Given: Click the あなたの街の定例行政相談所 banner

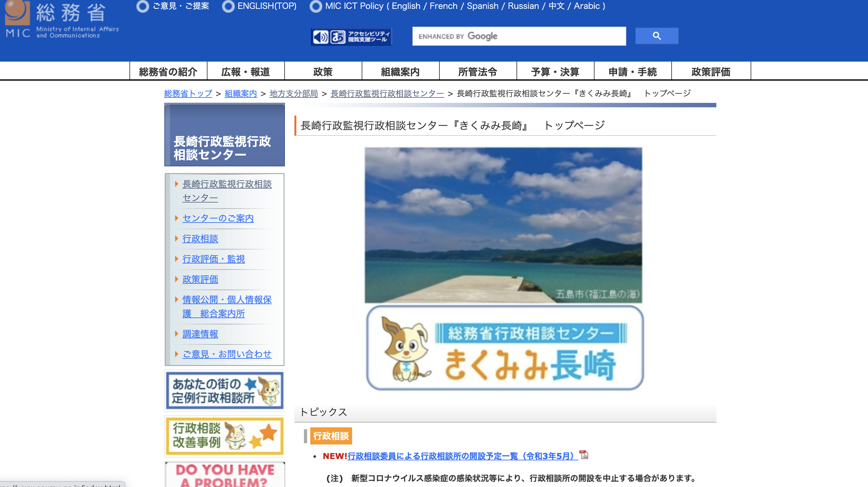Looking at the screenshot, I should 224,390.
